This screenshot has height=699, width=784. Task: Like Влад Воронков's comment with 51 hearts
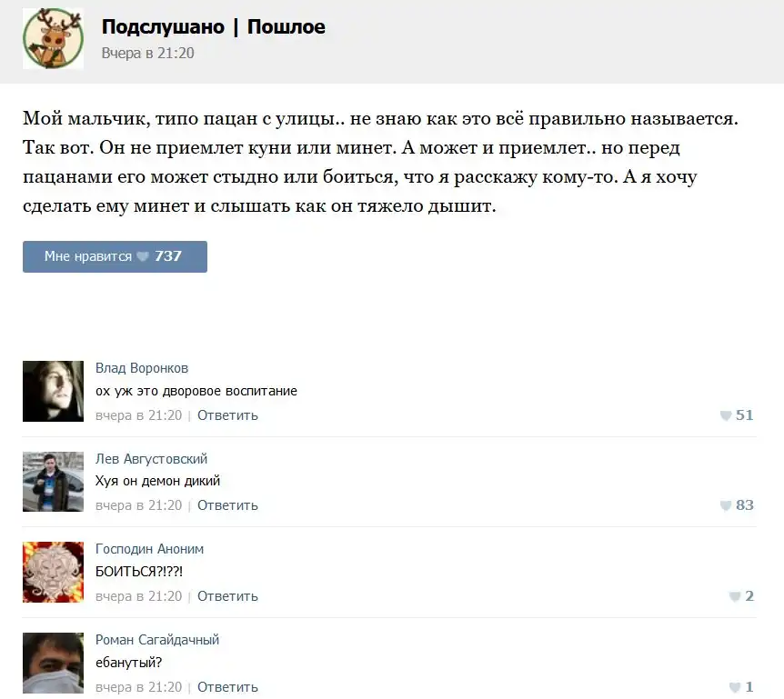(x=736, y=415)
